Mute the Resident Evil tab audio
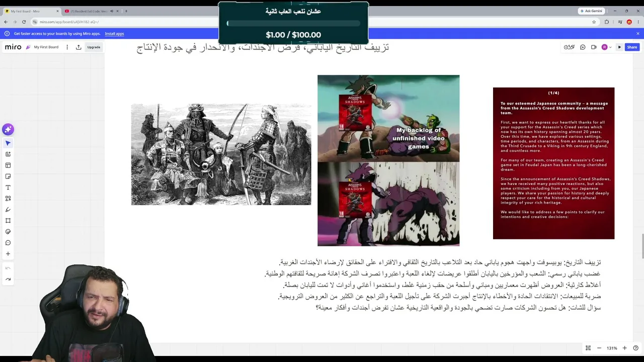The height and width of the screenshot is (362, 644). 112,11
